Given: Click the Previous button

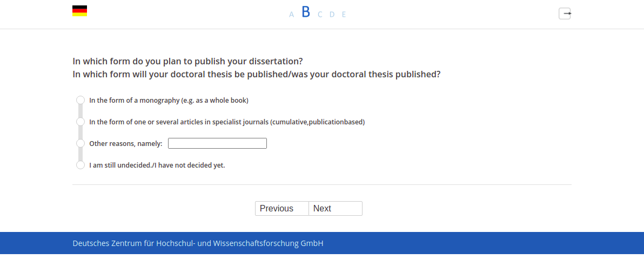Looking at the screenshot, I should coord(282,208).
